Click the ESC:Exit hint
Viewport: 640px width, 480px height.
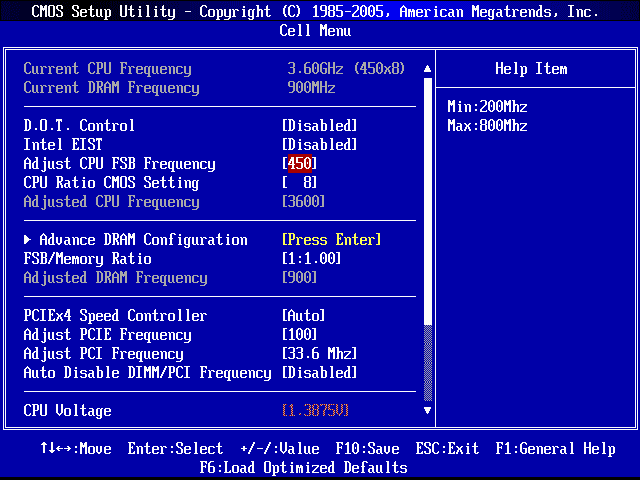447,449
